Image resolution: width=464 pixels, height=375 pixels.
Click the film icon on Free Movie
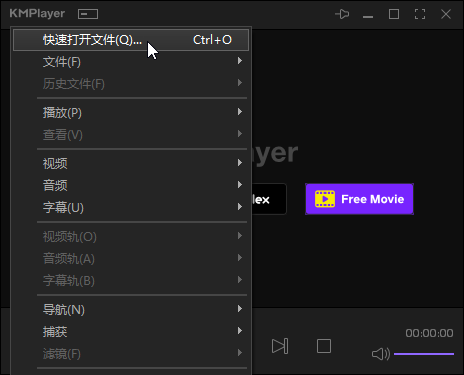[325, 199]
